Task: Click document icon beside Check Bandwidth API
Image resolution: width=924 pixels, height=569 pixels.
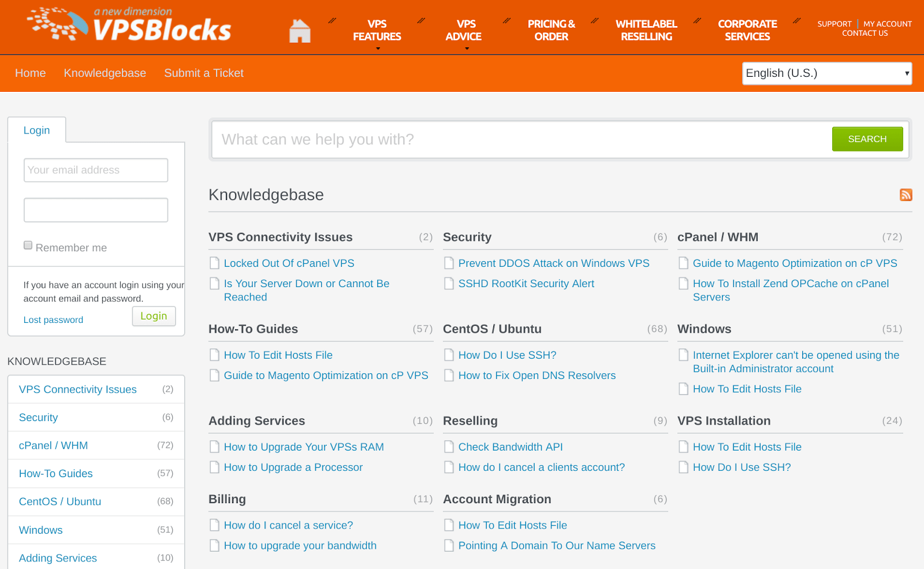Action: (449, 447)
